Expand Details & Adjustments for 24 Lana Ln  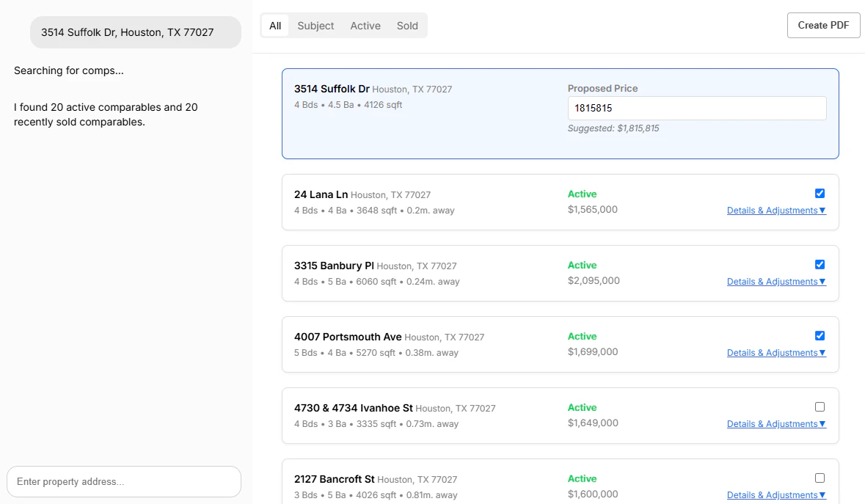(x=775, y=210)
